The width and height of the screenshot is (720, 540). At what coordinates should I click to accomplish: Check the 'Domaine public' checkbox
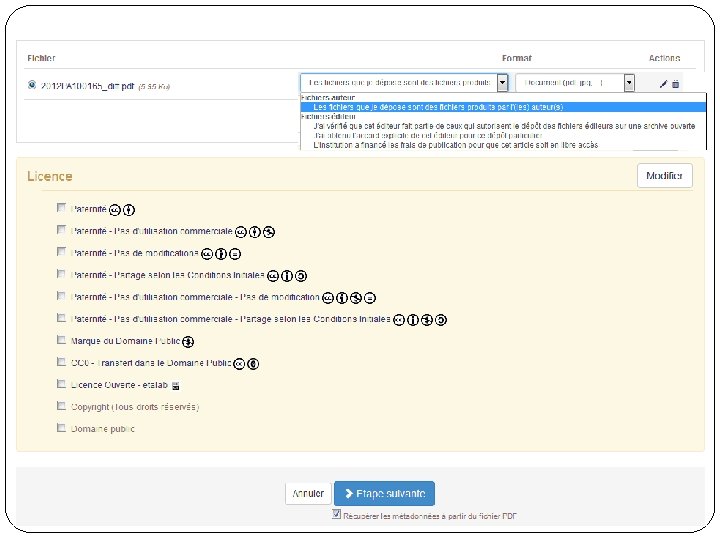coord(61,428)
